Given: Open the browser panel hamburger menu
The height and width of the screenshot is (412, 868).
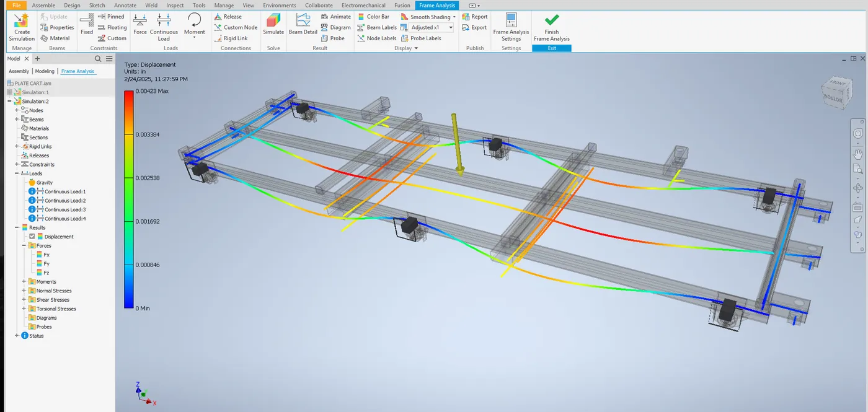Looking at the screenshot, I should [x=109, y=59].
